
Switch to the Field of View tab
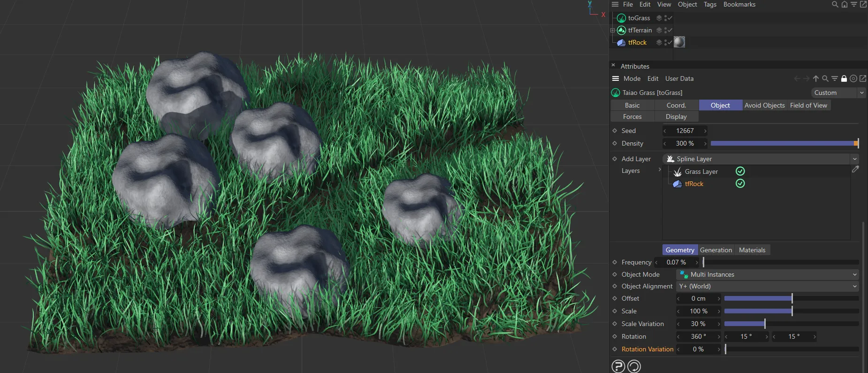point(808,105)
